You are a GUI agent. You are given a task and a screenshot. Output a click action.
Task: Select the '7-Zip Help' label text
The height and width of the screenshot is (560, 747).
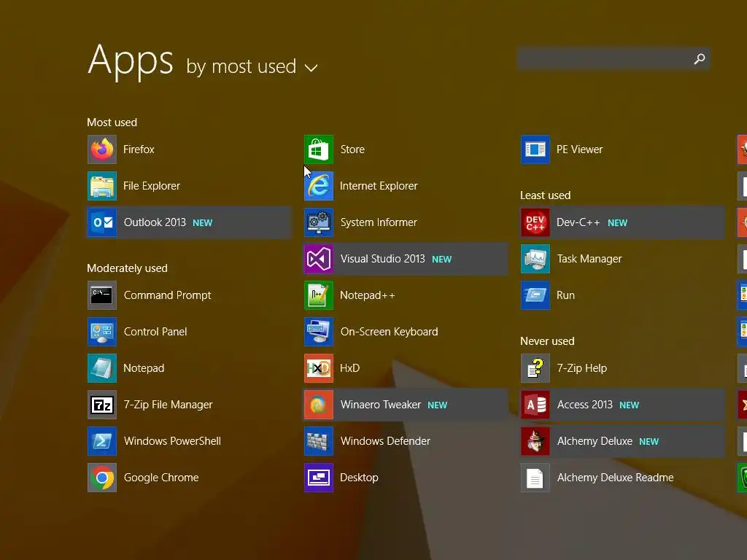pos(582,368)
